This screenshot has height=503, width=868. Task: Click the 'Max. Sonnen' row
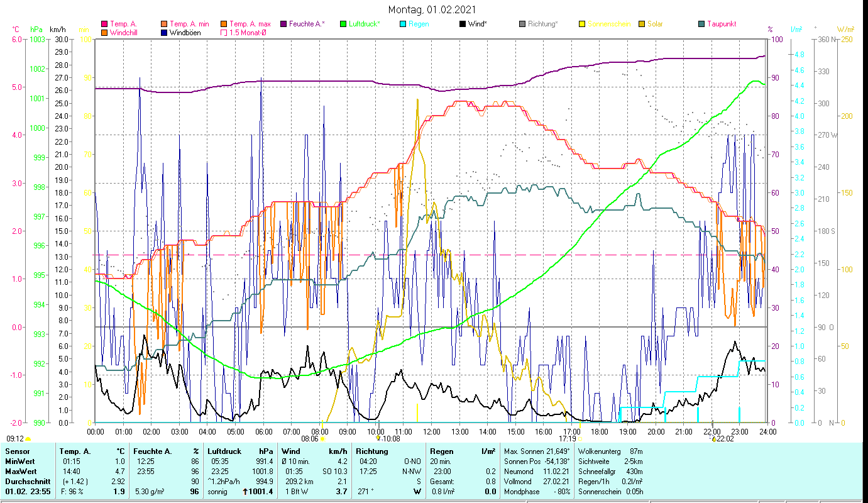pyautogui.click(x=536, y=451)
